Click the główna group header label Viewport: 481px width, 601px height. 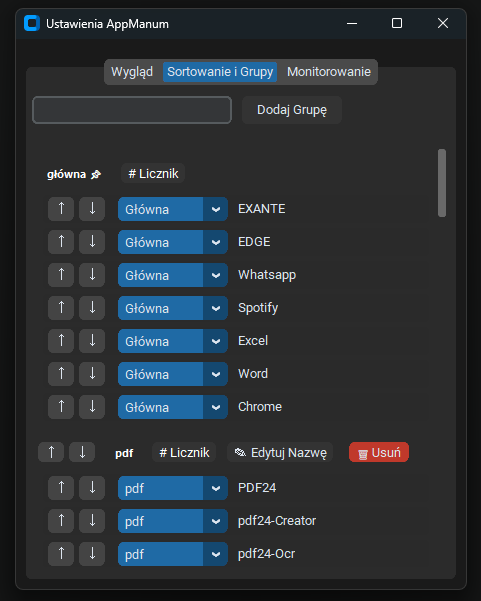(74, 174)
